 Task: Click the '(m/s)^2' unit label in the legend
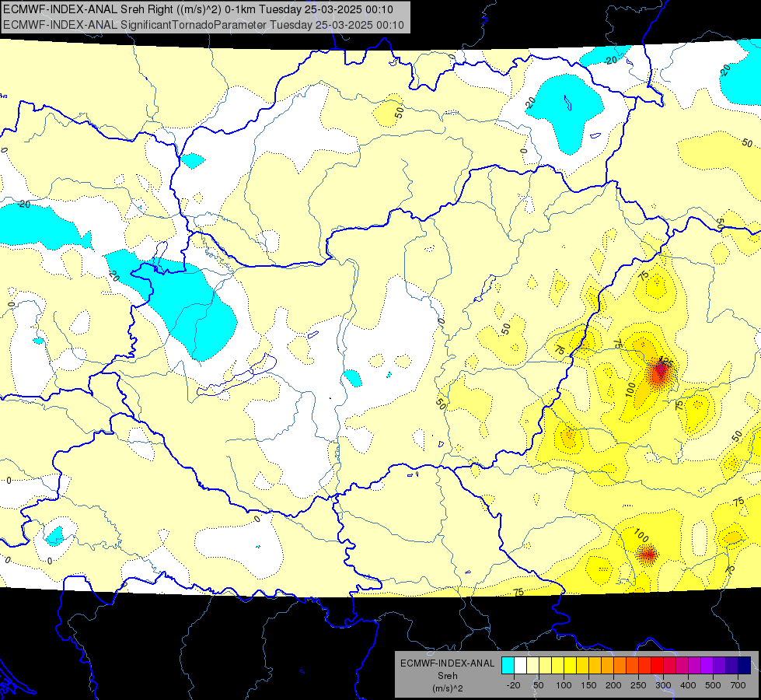click(x=447, y=688)
